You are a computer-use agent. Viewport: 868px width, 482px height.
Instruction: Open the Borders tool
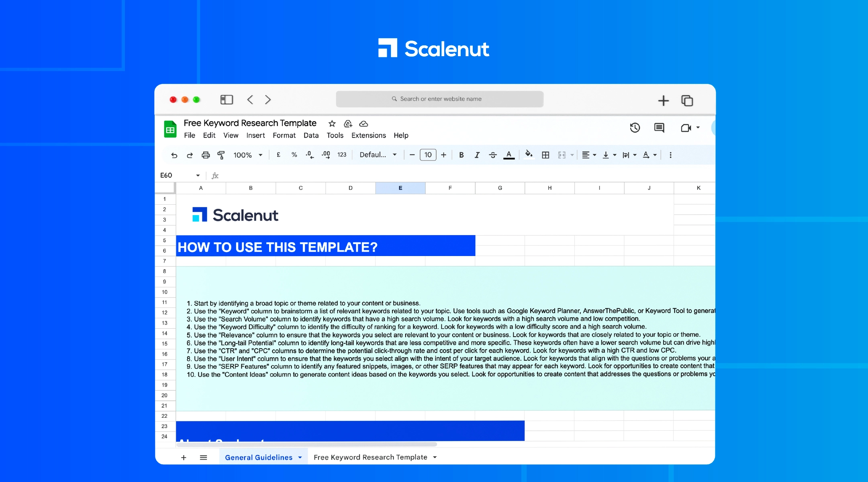[x=545, y=155]
